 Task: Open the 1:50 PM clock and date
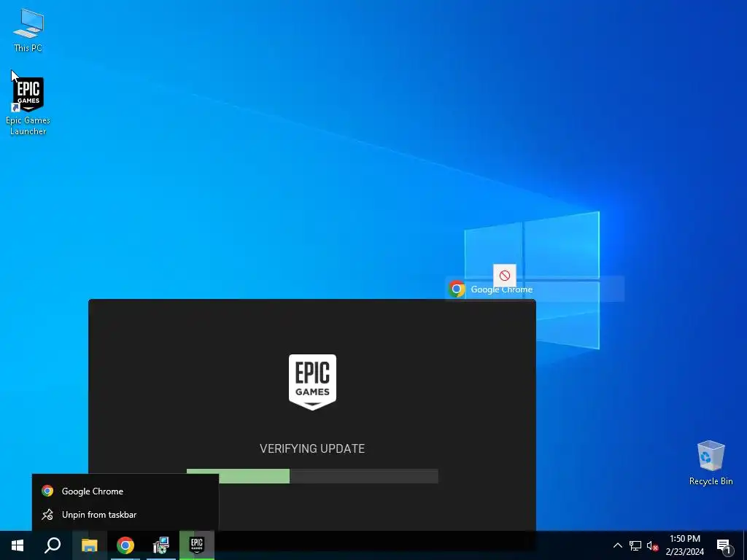684,545
